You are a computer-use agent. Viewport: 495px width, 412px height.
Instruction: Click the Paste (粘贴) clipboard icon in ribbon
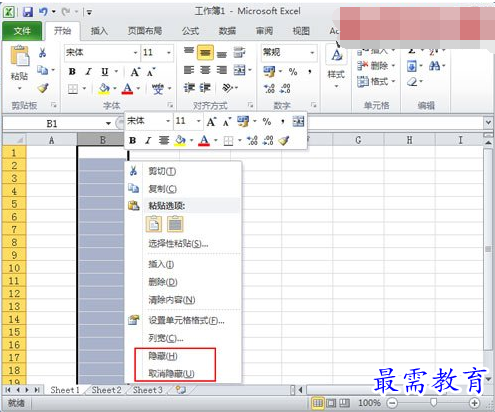tap(20, 56)
